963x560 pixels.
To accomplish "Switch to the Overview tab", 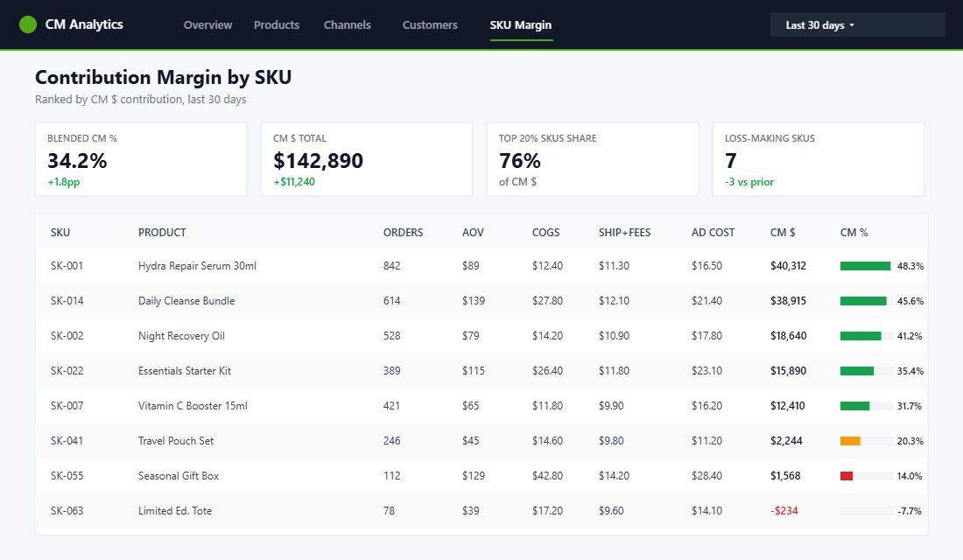I will point(207,24).
